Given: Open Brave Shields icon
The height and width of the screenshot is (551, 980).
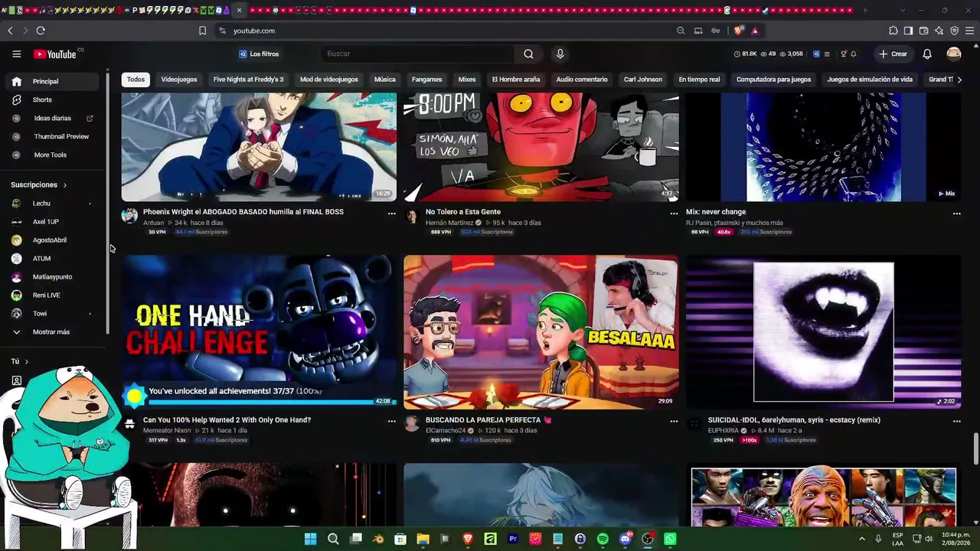Looking at the screenshot, I should click(739, 31).
